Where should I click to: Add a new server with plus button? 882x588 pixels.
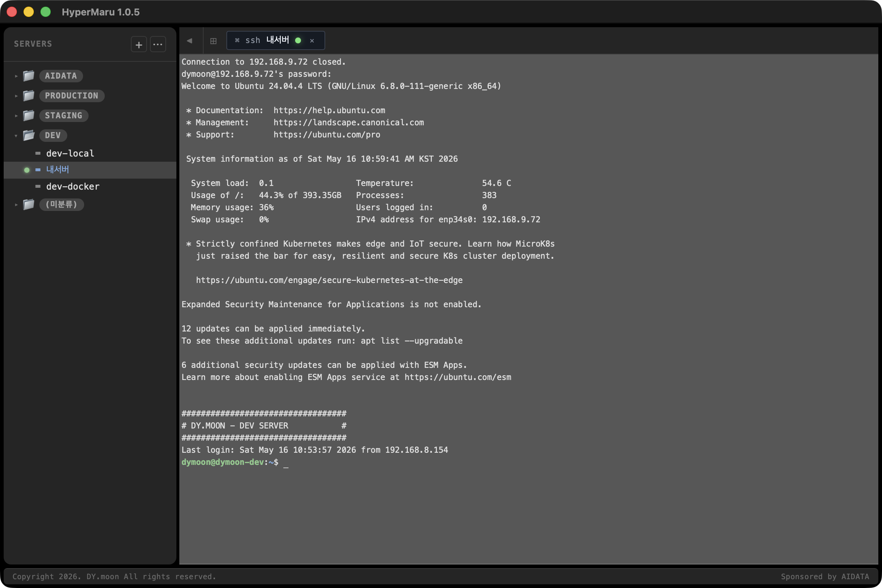pyautogui.click(x=139, y=44)
